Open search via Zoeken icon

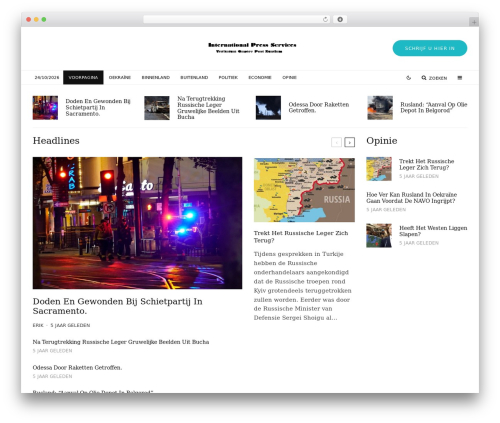(434, 78)
